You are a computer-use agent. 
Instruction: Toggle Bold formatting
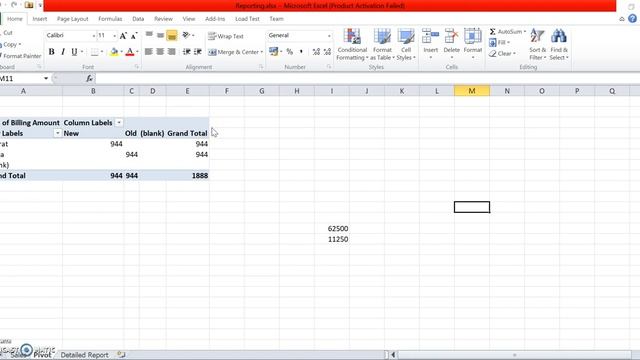point(51,52)
